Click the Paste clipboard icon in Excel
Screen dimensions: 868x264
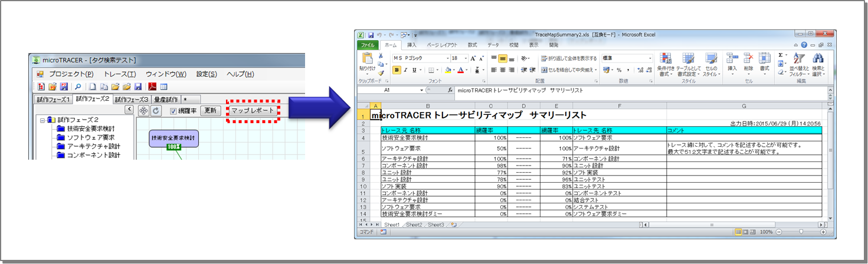pos(367,58)
